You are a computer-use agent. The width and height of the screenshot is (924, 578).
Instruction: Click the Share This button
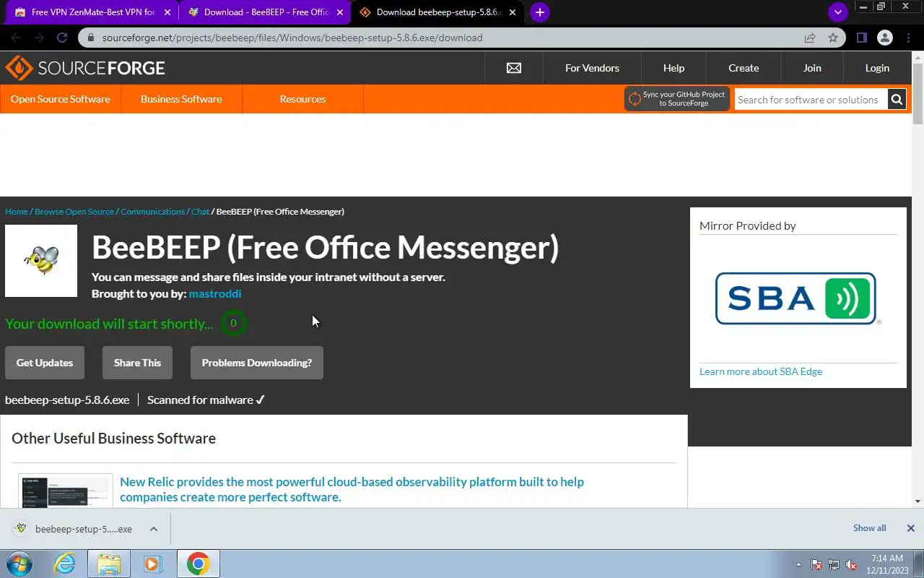pyautogui.click(x=137, y=363)
